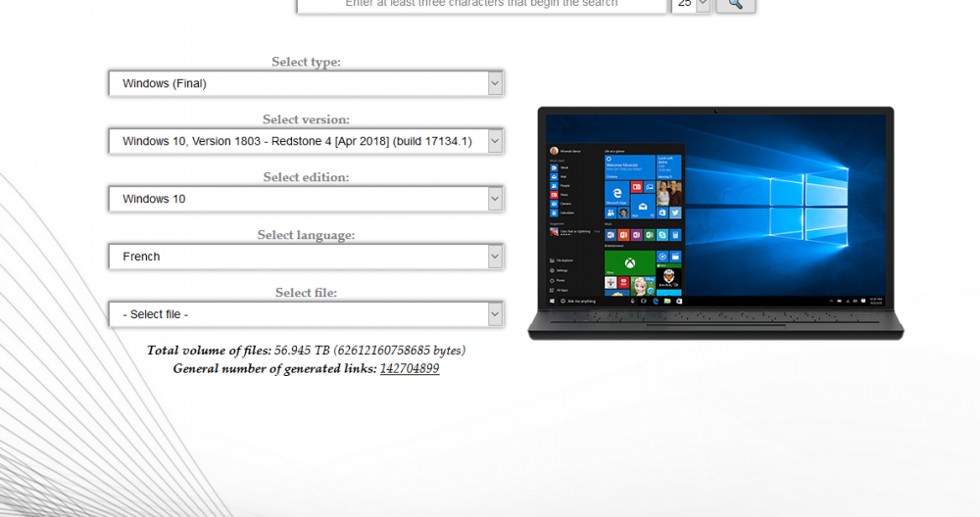Click 'General number of generated links' text
Viewport: 980px width, 517px height.
coord(275,369)
